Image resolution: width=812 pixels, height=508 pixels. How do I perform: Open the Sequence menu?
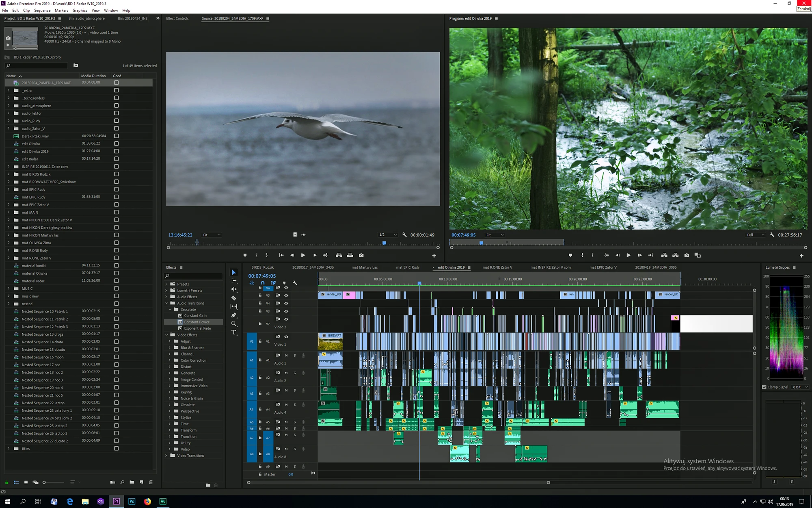pyautogui.click(x=42, y=11)
